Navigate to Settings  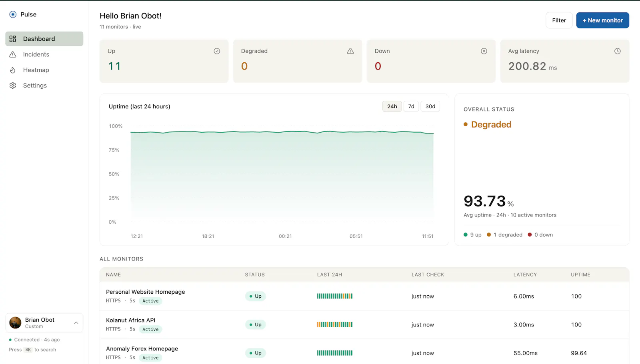pyautogui.click(x=44, y=86)
